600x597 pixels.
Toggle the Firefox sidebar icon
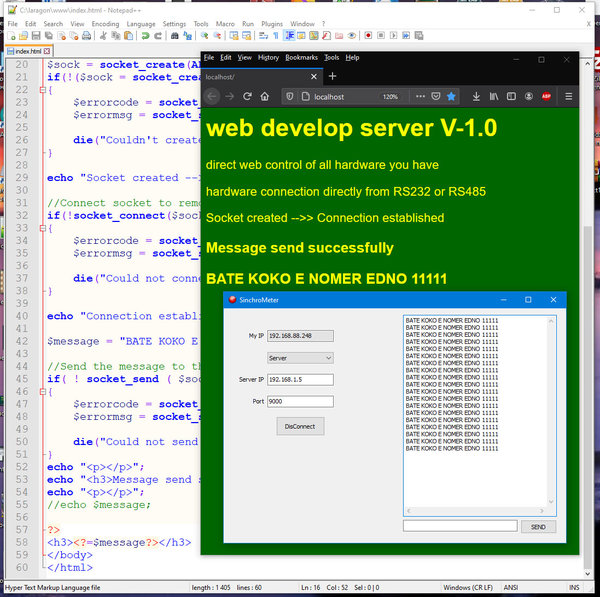tap(511, 96)
